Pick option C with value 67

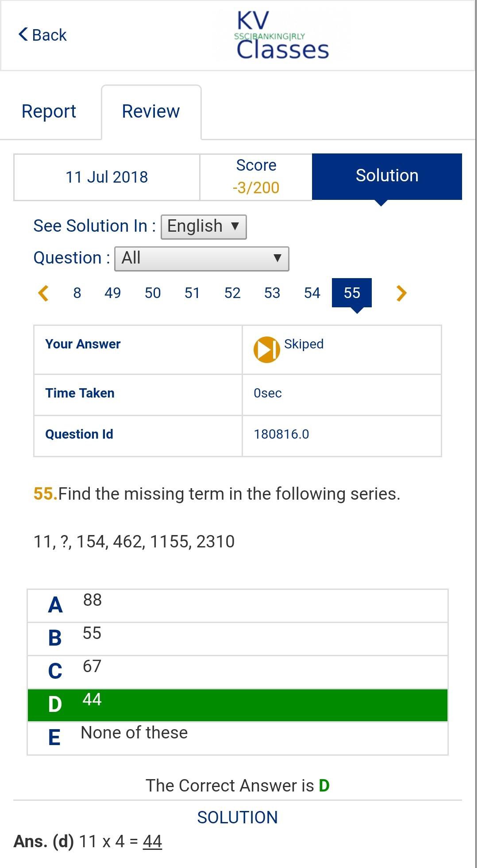click(x=238, y=672)
